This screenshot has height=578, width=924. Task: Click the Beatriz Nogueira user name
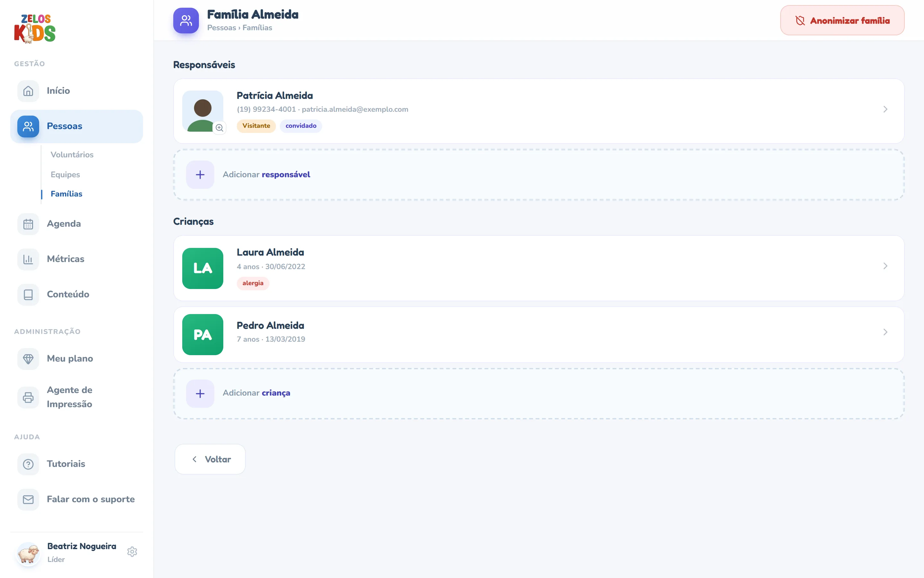(82, 546)
